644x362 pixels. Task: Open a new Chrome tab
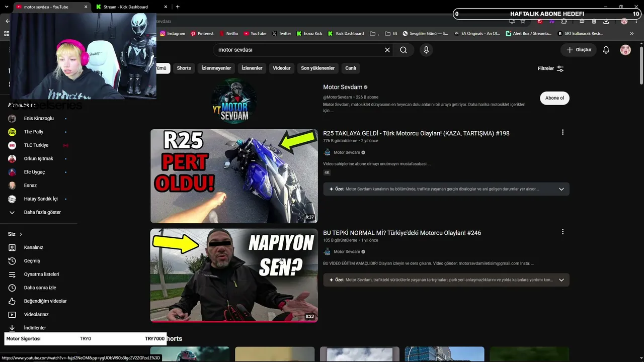pyautogui.click(x=178, y=7)
